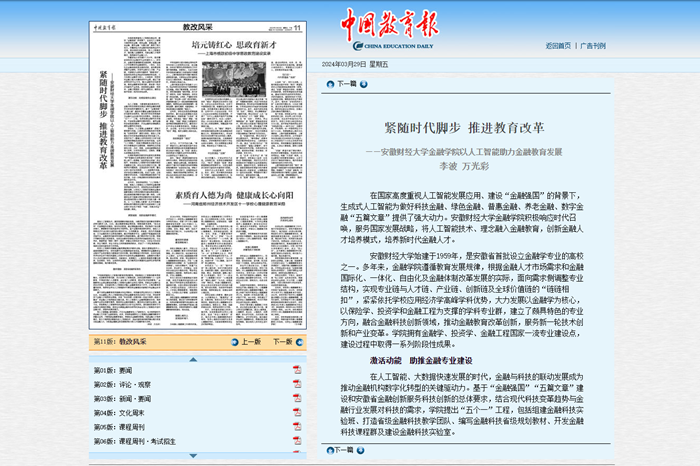Go to 下一篇 at the top of the article
This screenshot has width=700, height=466.
pyautogui.click(x=344, y=84)
